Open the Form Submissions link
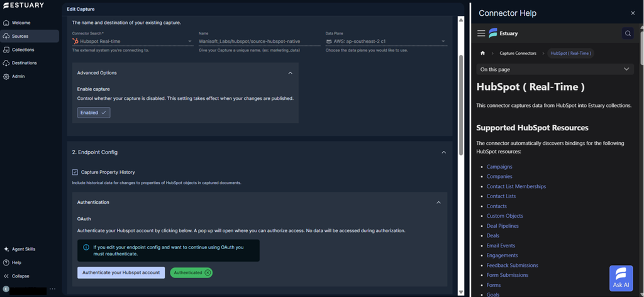 (x=508, y=275)
